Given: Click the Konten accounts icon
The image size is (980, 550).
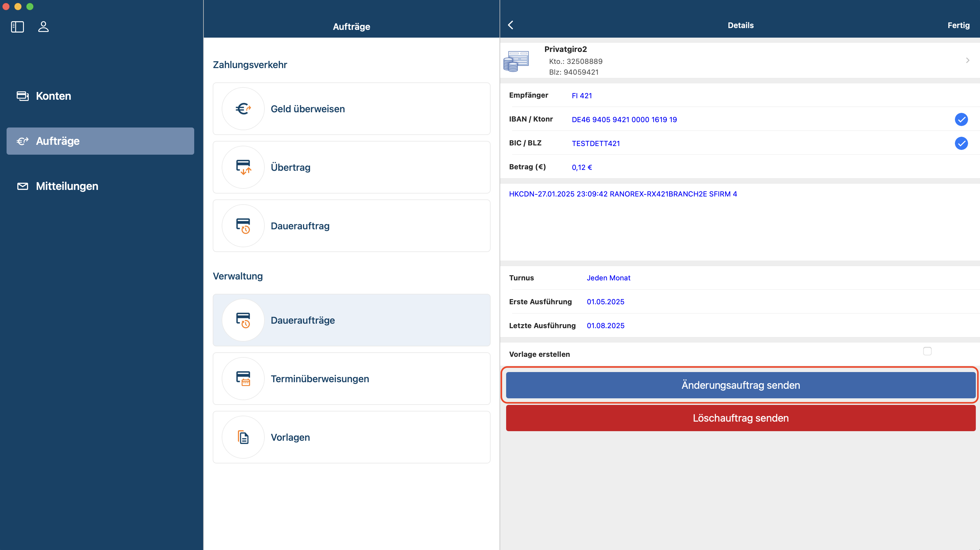Looking at the screenshot, I should [x=22, y=96].
